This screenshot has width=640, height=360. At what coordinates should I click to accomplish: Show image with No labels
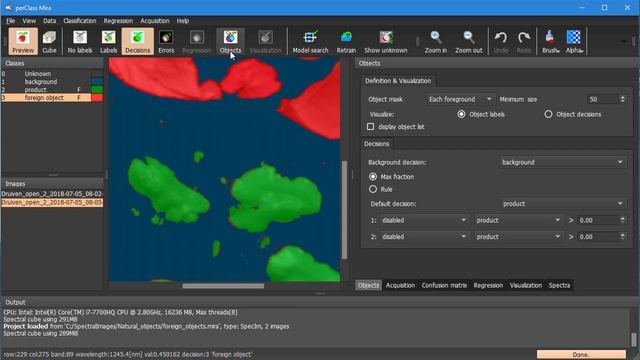click(x=80, y=41)
